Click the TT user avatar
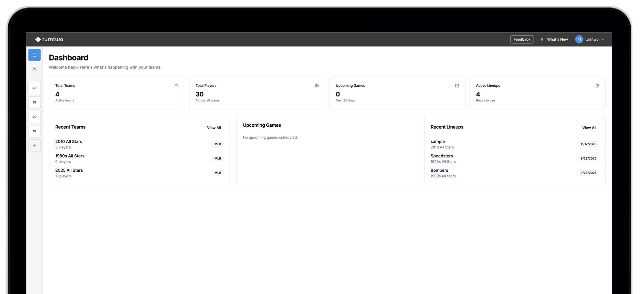This screenshot has height=294, width=644. 579,39
